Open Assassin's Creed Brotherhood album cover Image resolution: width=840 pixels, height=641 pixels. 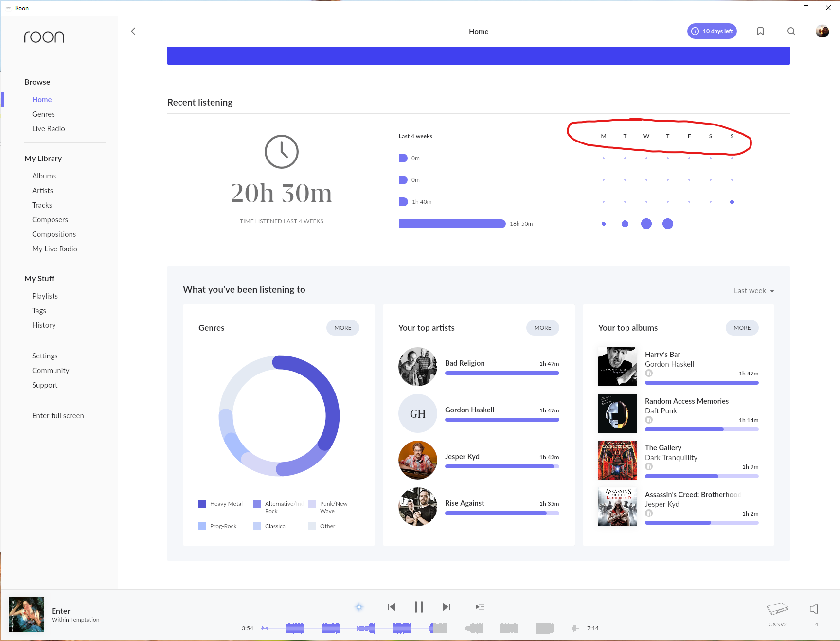coord(618,507)
